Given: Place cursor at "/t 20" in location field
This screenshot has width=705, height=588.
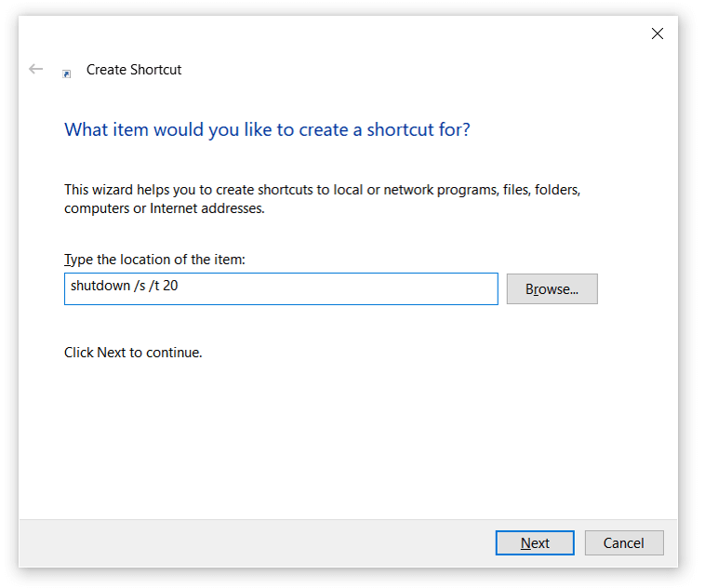Looking at the screenshot, I should 165,287.
